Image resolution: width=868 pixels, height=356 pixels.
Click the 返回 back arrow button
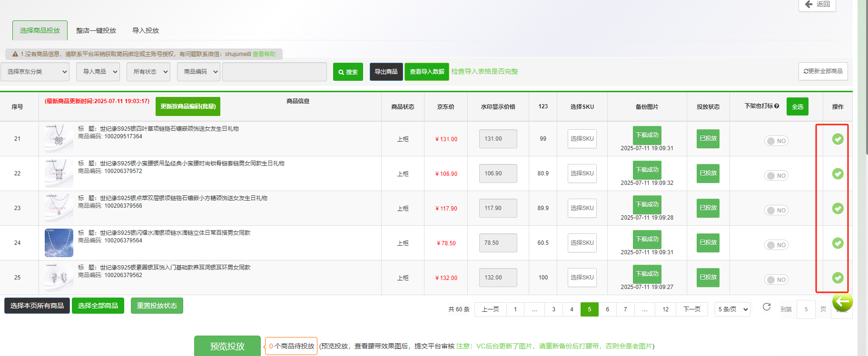(817, 4)
